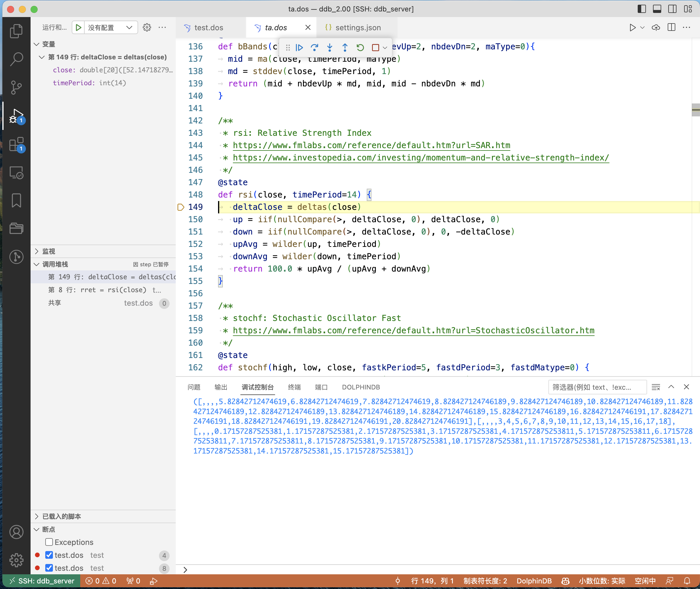
Task: Click the debug console filter input
Action: tap(597, 387)
